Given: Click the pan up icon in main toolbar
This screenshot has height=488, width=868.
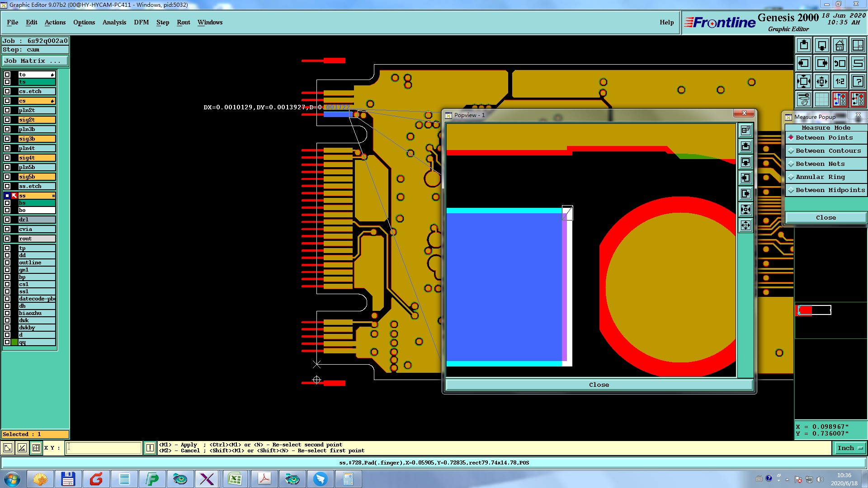Looking at the screenshot, I should [x=804, y=45].
